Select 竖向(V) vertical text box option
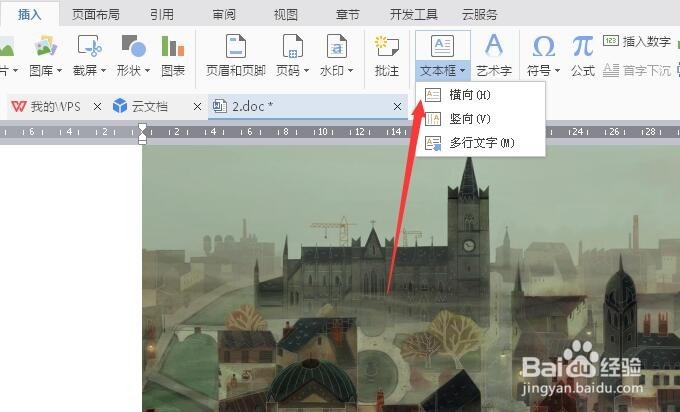This screenshot has height=412, width=680. pyautogui.click(x=480, y=118)
